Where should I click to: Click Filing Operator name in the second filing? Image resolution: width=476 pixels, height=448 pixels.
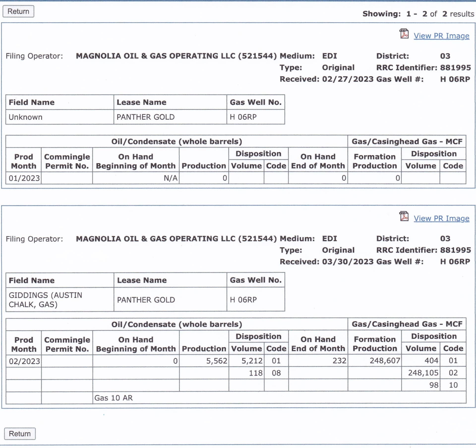tap(176, 239)
